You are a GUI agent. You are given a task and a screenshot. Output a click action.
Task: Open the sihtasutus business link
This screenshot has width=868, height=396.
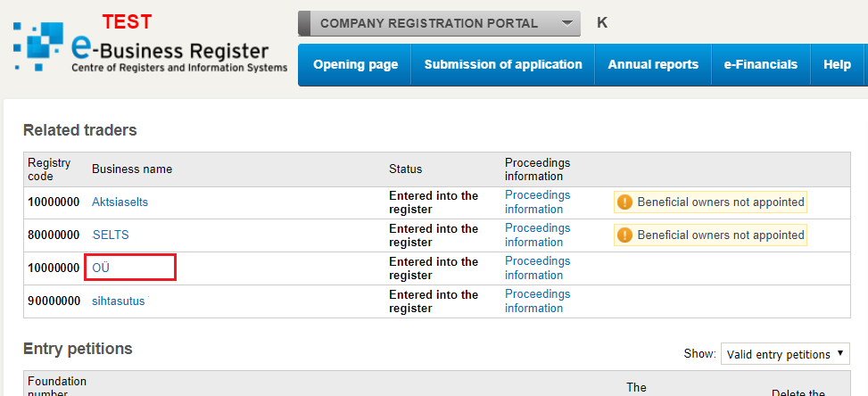[x=119, y=301]
